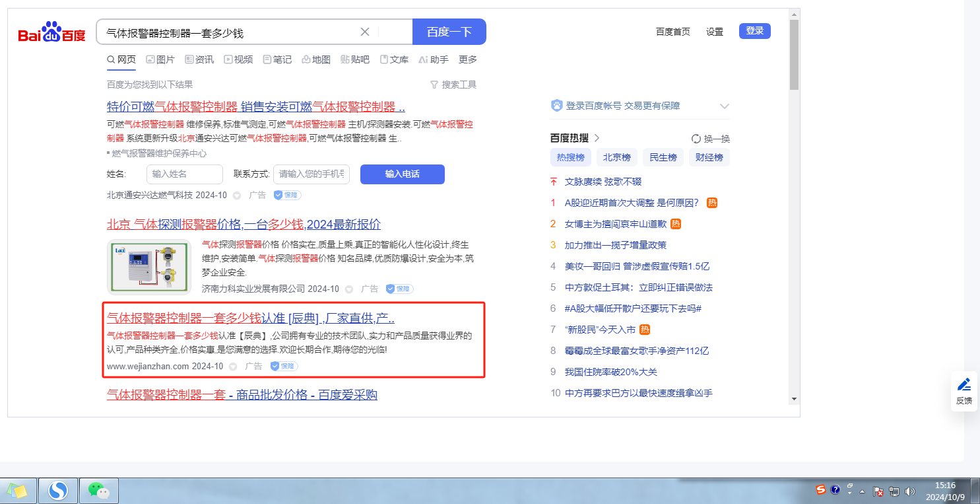This screenshot has width=980, height=504.
Task: Click the 姓名 input field
Action: coord(185,174)
